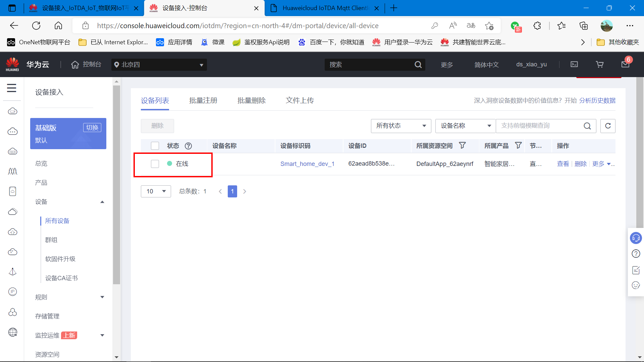The width and height of the screenshot is (644, 362).
Task: Open the 所有状态 status dropdown
Action: click(x=401, y=126)
